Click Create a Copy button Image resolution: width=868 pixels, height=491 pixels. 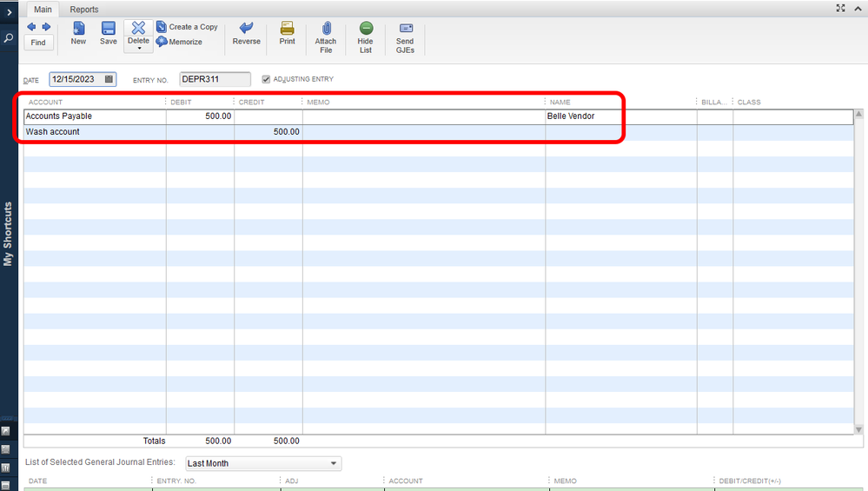click(188, 27)
